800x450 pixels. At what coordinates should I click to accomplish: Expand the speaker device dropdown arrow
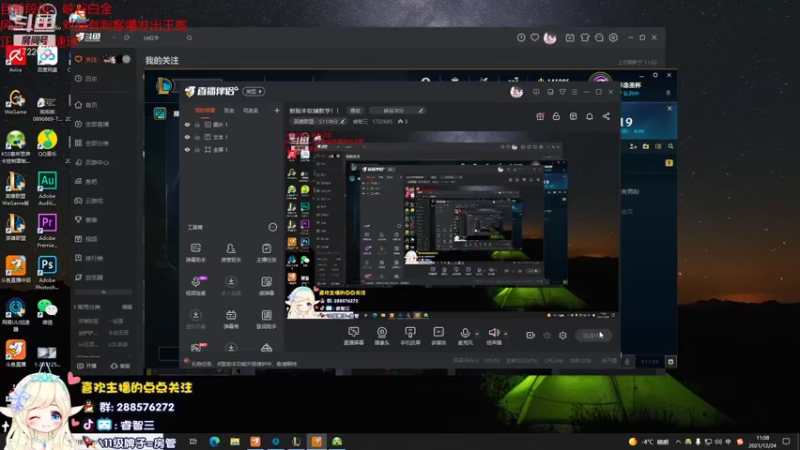pos(506,334)
